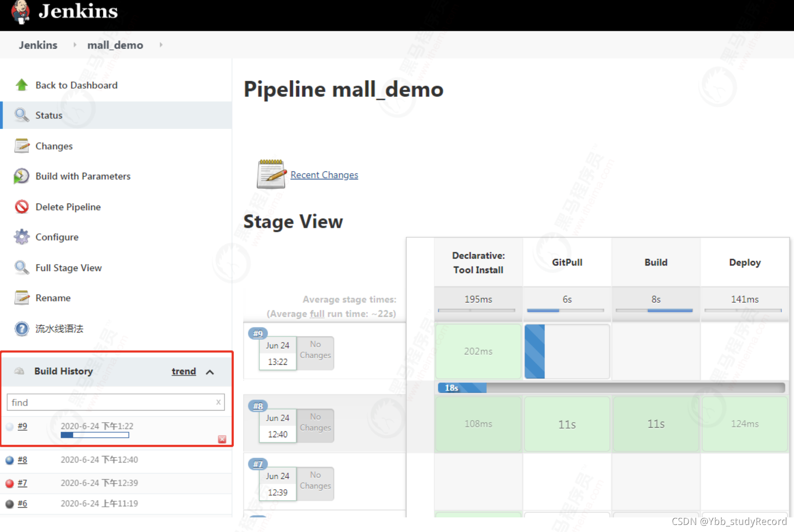Click the 2020-6-24 下午12:40 timestamp

coord(99,459)
